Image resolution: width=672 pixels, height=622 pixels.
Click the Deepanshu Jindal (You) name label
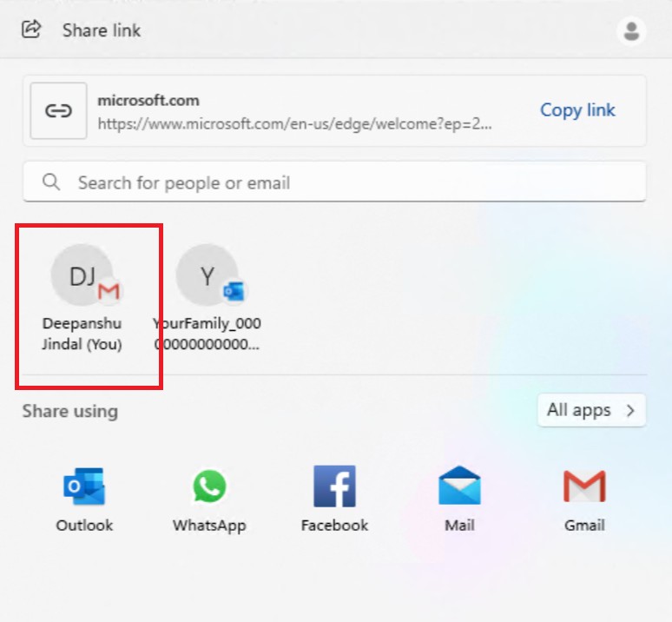[x=82, y=334]
